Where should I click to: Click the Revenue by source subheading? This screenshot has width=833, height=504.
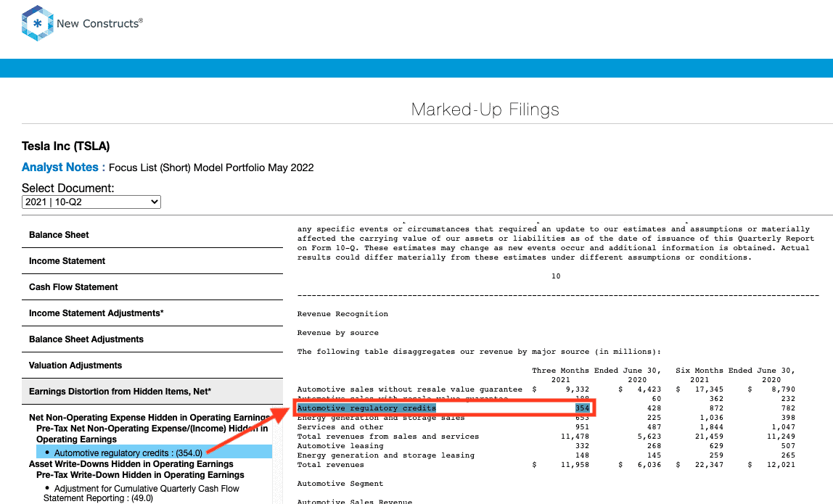338,333
